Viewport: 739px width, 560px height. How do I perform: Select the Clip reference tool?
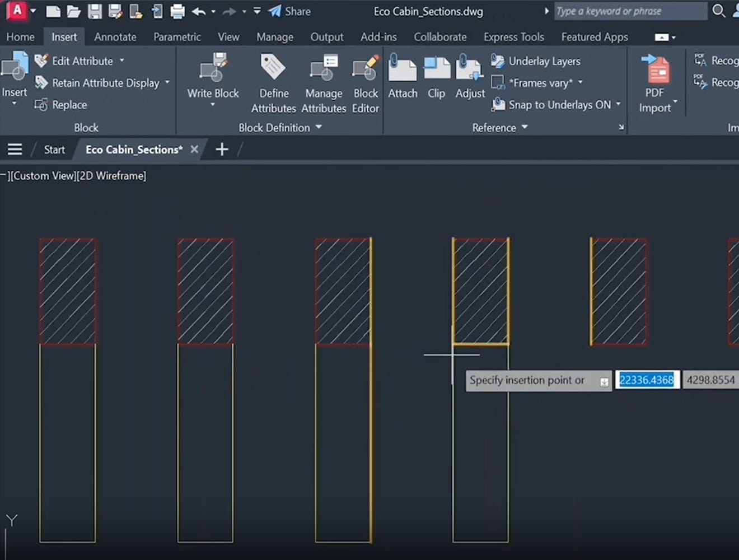pos(436,70)
